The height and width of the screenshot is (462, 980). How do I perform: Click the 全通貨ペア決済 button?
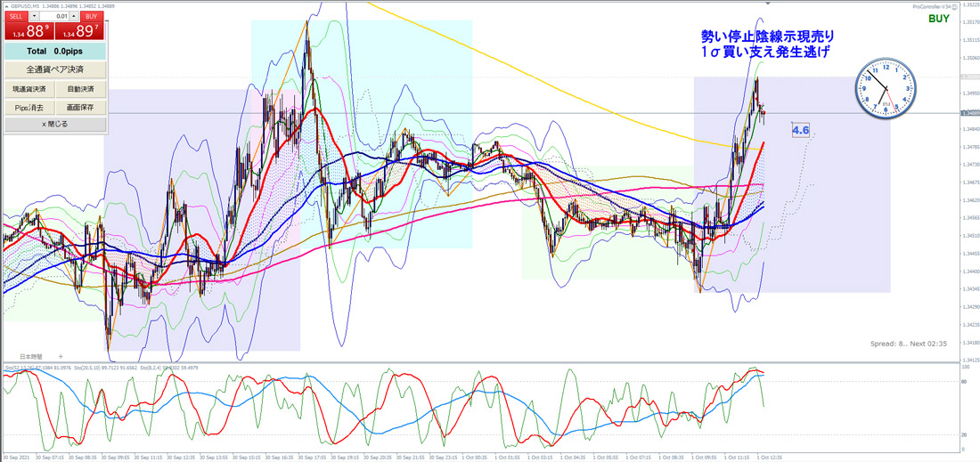tap(55, 69)
